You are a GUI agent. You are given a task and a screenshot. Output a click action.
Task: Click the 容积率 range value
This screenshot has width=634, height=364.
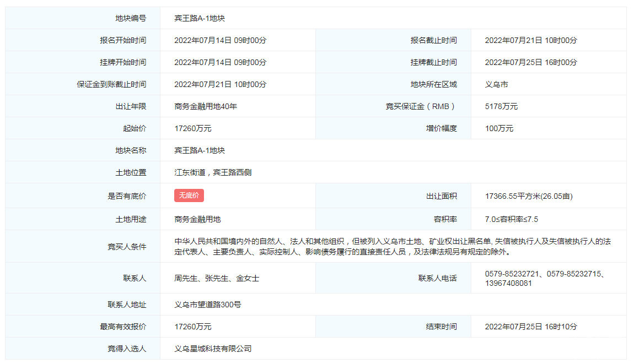click(x=511, y=219)
